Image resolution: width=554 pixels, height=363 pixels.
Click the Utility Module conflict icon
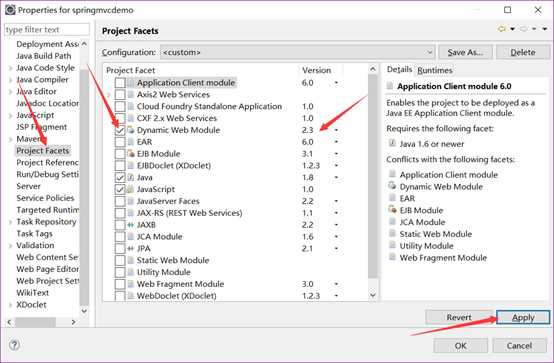point(392,245)
